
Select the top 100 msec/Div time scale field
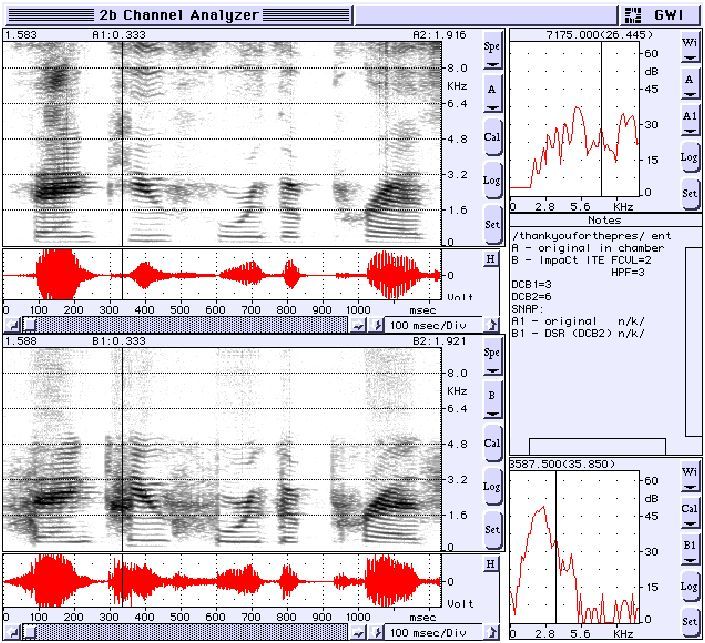[x=434, y=325]
